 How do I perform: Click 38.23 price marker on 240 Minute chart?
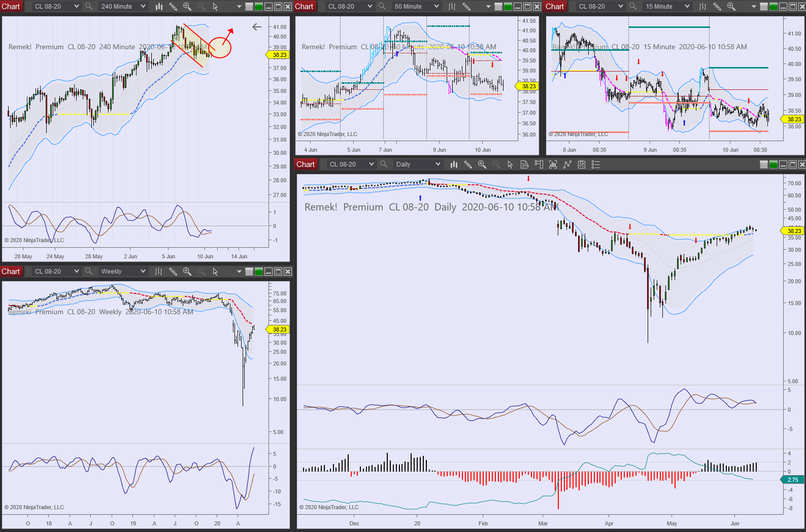279,55
